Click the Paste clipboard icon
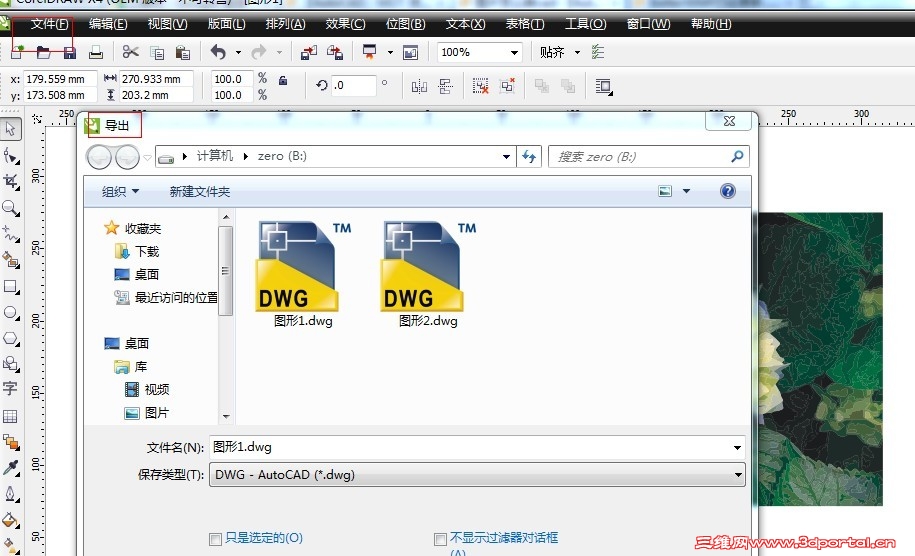 click(x=183, y=53)
